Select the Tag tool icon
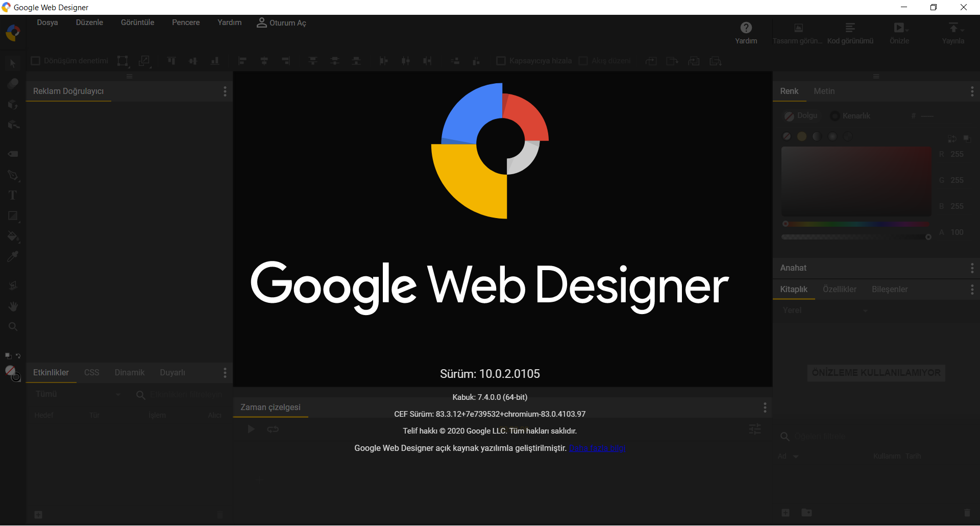The image size is (980, 526). point(13,154)
